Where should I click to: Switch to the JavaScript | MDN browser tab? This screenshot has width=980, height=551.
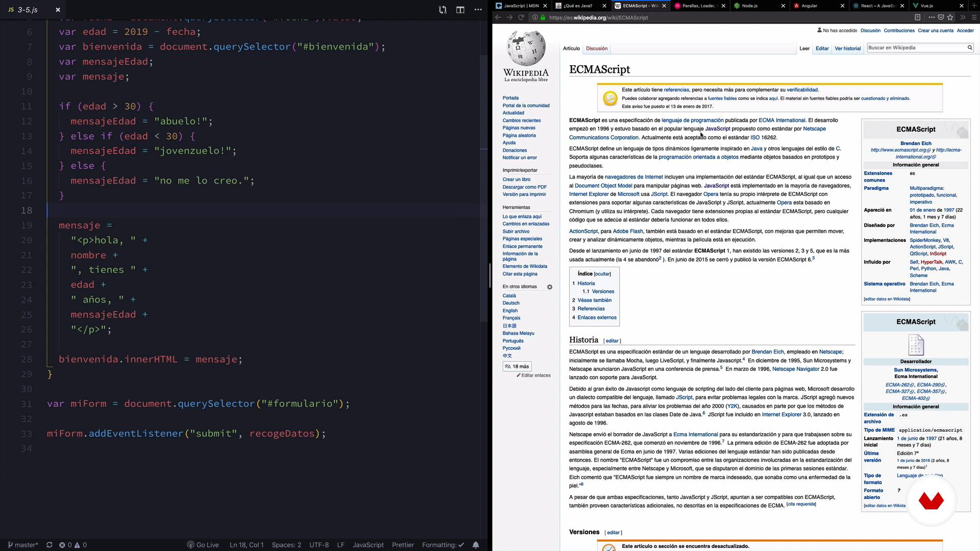(522, 6)
